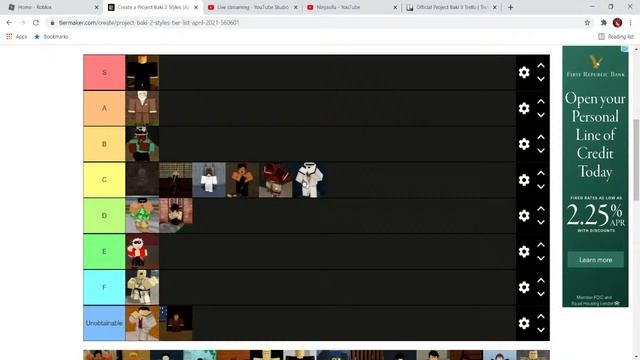640x360 pixels.
Task: Open the Apps shortcut in bookmarks bar
Action: pyautogui.click(x=16, y=37)
